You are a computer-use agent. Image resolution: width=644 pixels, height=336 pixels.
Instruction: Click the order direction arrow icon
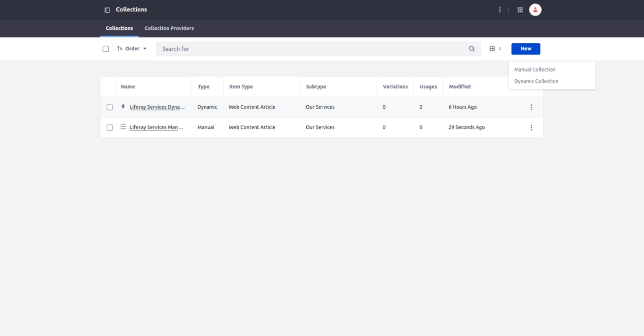click(x=120, y=49)
